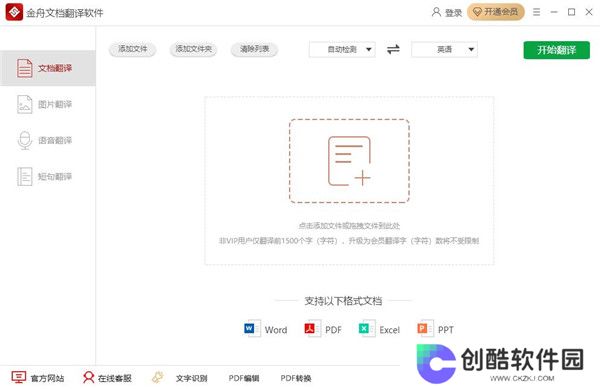Click the 开通会员 membership button
The width and height of the screenshot is (600, 389).
496,12
